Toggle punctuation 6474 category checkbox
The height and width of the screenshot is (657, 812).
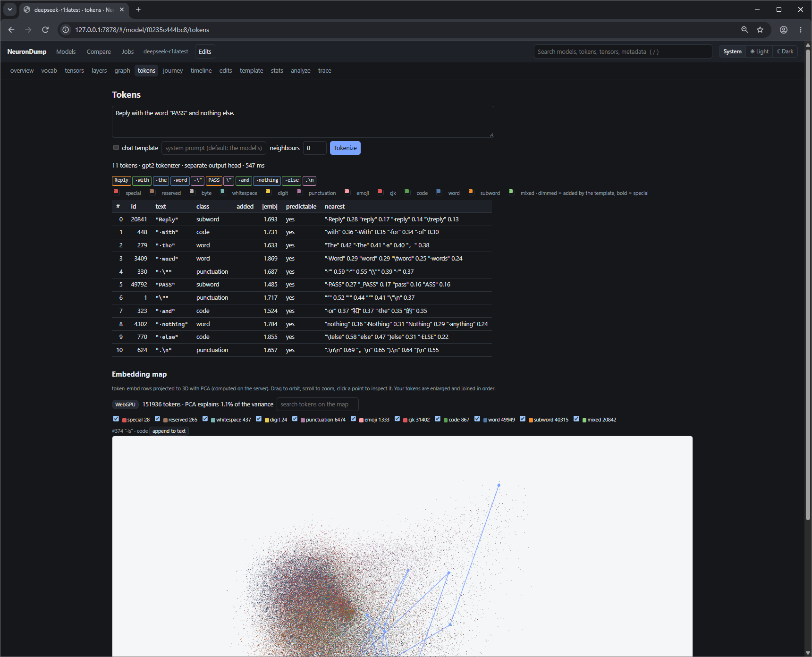(x=295, y=419)
